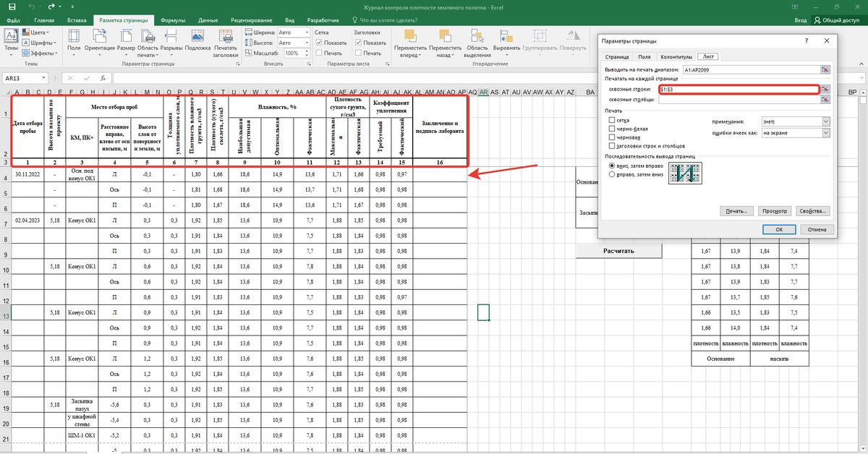Click range selector icon next to сквозные строки

tap(825, 89)
